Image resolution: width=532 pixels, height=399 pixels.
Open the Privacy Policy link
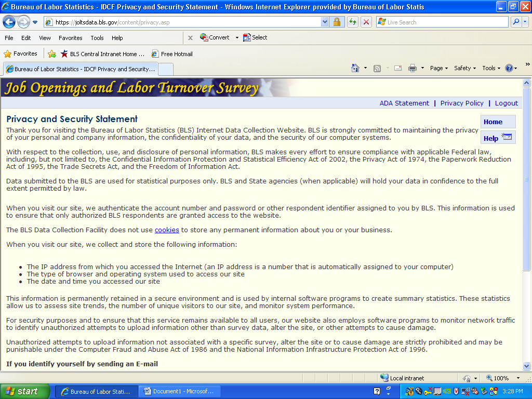point(462,103)
